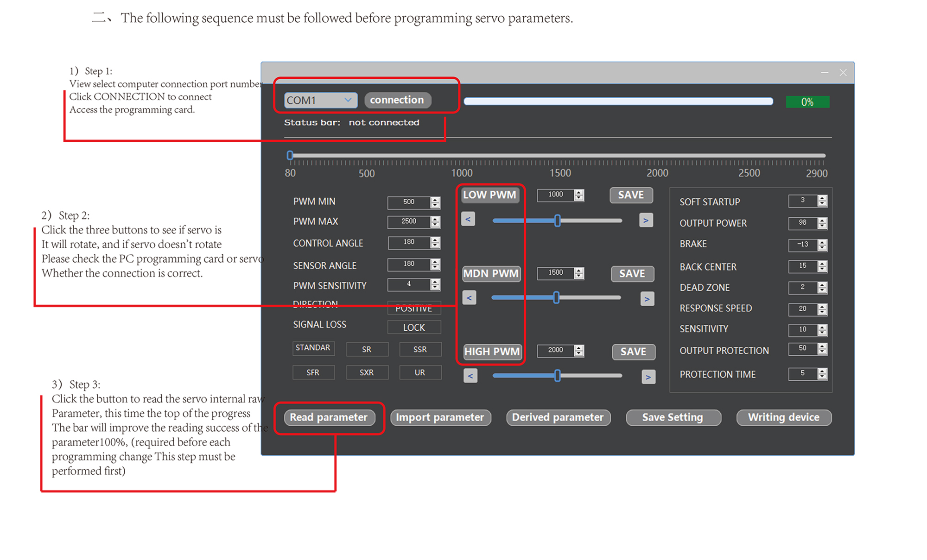This screenshot has height=560, width=927.
Task: Click the OUTPUT POWER value field
Action: 803,223
